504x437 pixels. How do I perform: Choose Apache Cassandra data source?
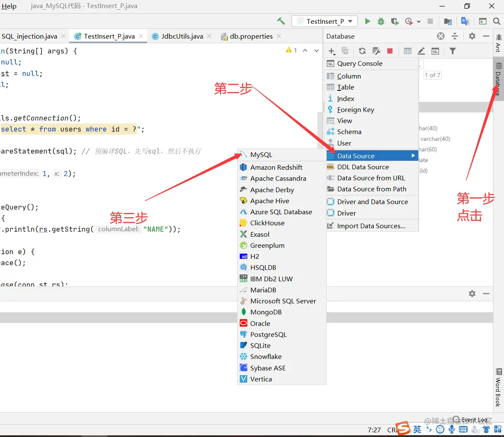282,179
